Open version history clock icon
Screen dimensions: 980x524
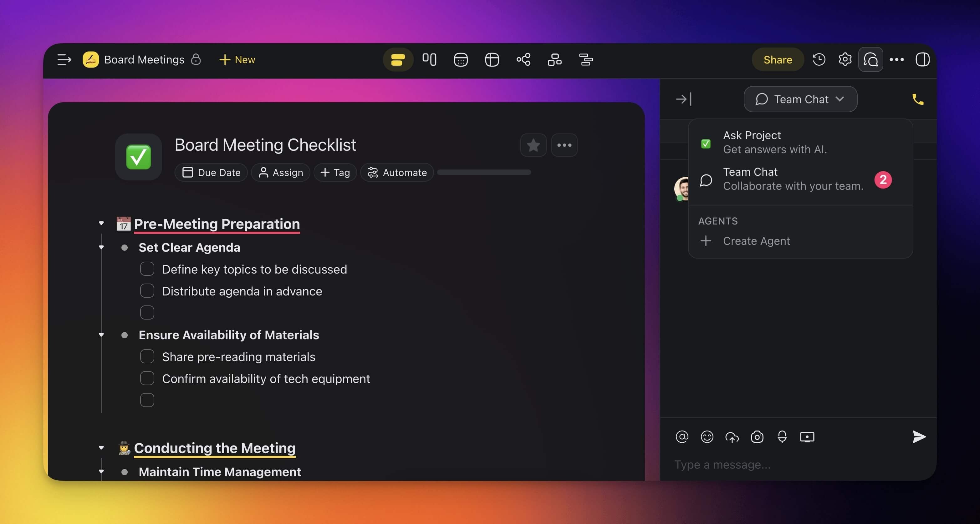(819, 60)
